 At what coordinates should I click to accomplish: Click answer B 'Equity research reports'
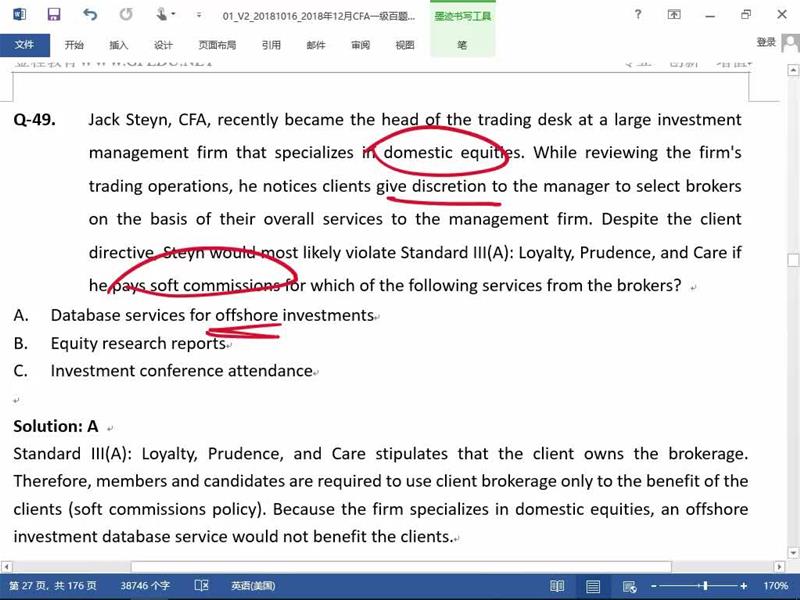click(x=138, y=343)
